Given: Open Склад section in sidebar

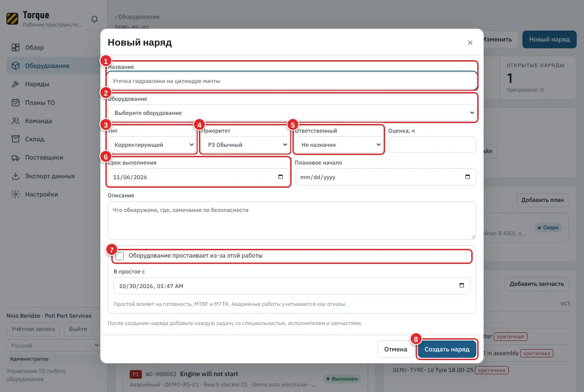Looking at the screenshot, I should point(53,139).
